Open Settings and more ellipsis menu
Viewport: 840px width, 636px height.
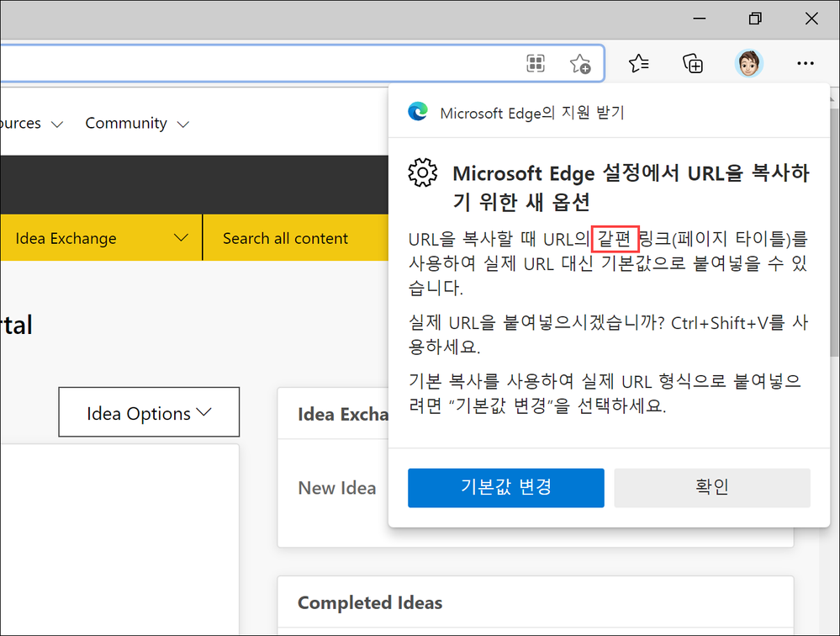806,64
